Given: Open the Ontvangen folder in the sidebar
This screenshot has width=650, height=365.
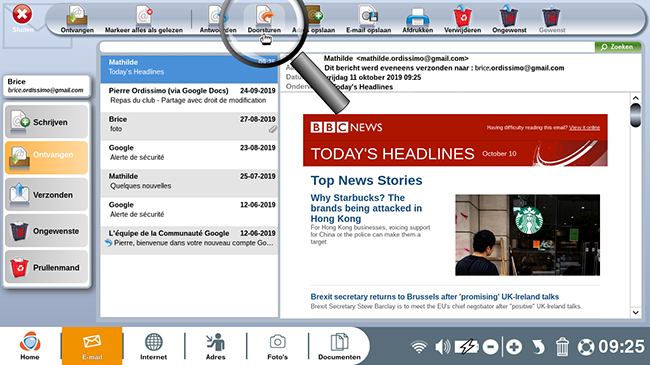Looking at the screenshot, I should [46, 158].
